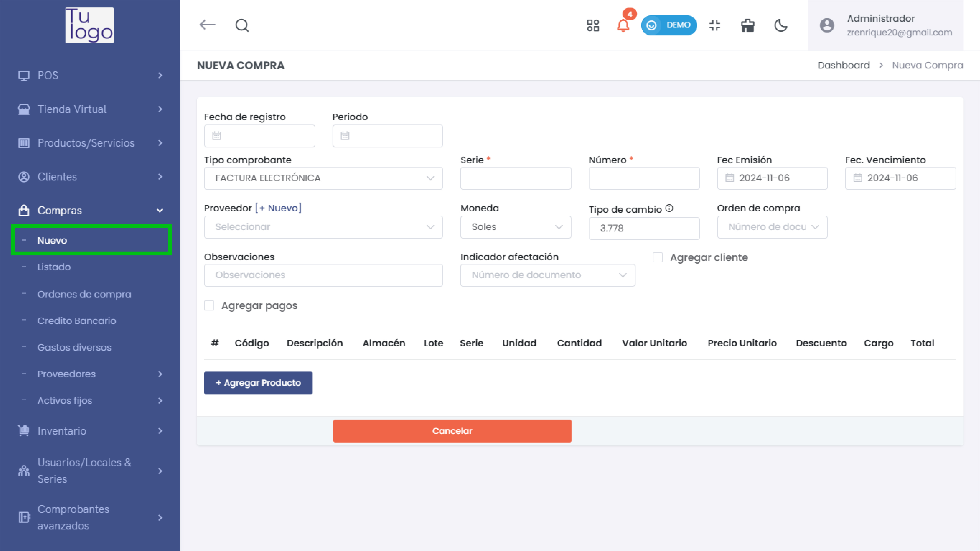Click the + Nuevo proveedor link
The width and height of the screenshot is (980, 551).
tap(278, 208)
